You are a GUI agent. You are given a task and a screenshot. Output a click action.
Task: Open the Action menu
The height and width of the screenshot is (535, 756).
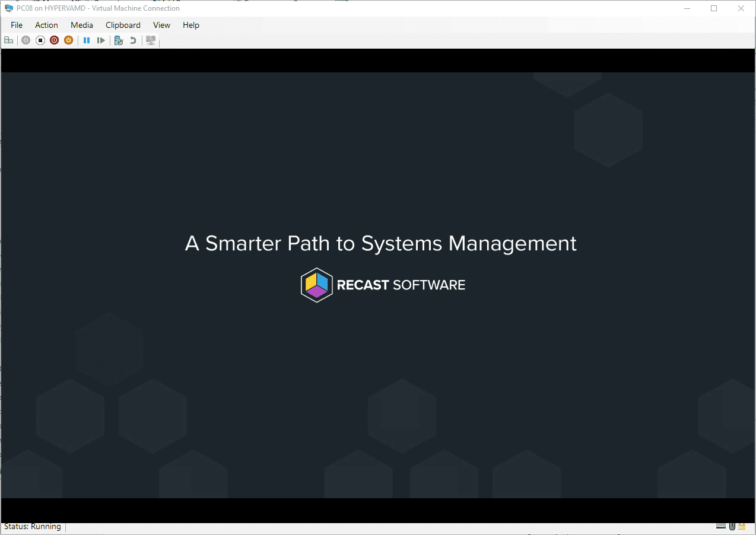pyautogui.click(x=46, y=25)
